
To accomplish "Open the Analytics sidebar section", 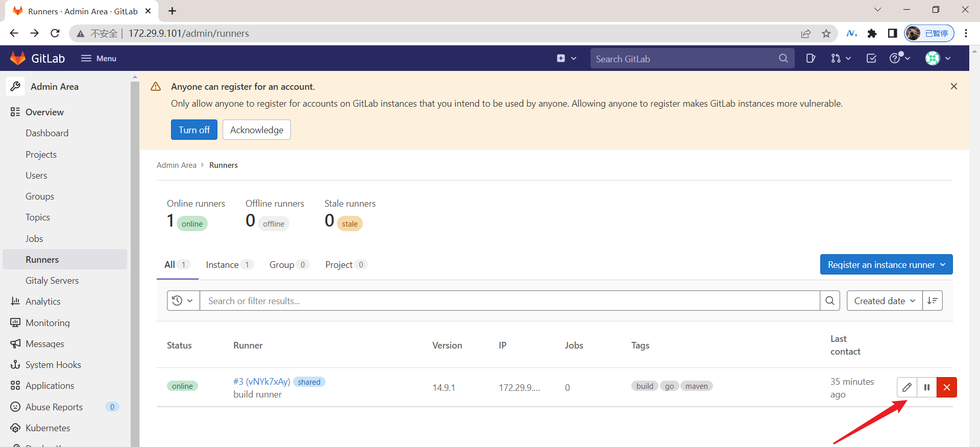I will tap(43, 302).
